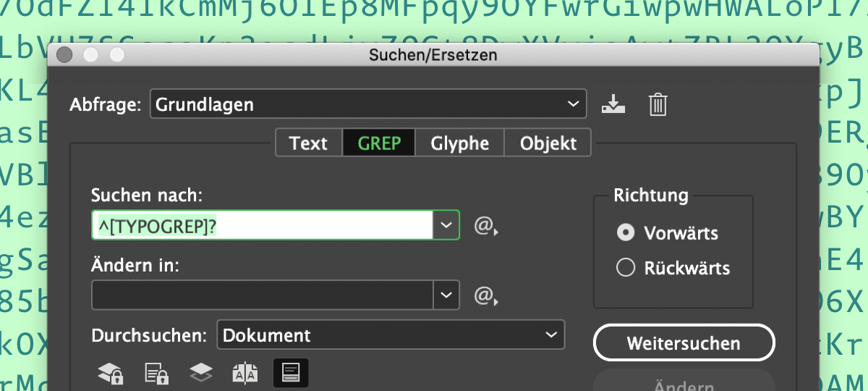The width and height of the screenshot is (868, 391).
Task: Toggle include master pages icon
Action: point(244,373)
